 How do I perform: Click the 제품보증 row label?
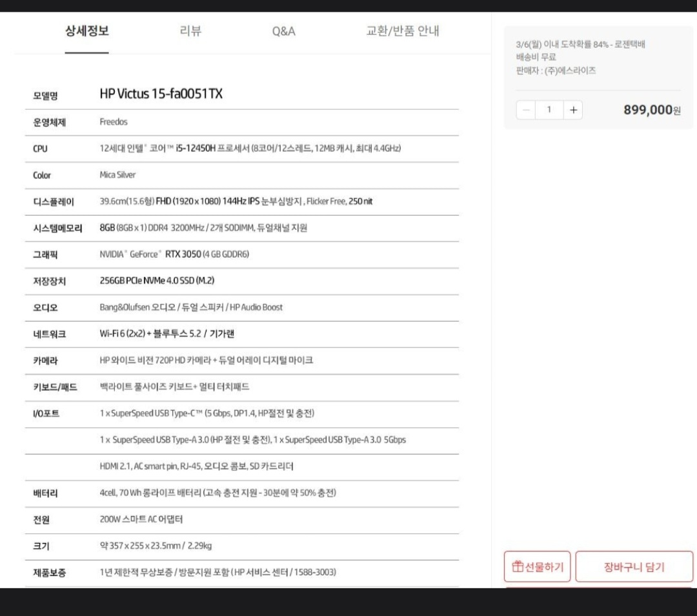tap(49, 572)
